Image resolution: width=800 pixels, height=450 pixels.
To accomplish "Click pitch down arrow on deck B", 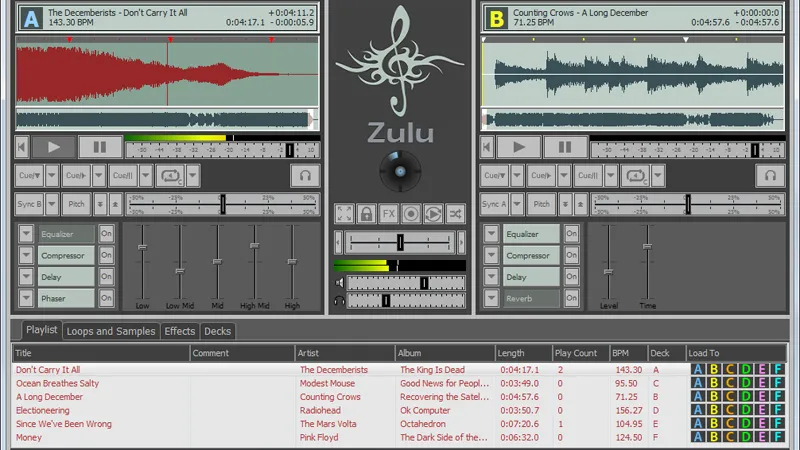I will click(x=565, y=204).
